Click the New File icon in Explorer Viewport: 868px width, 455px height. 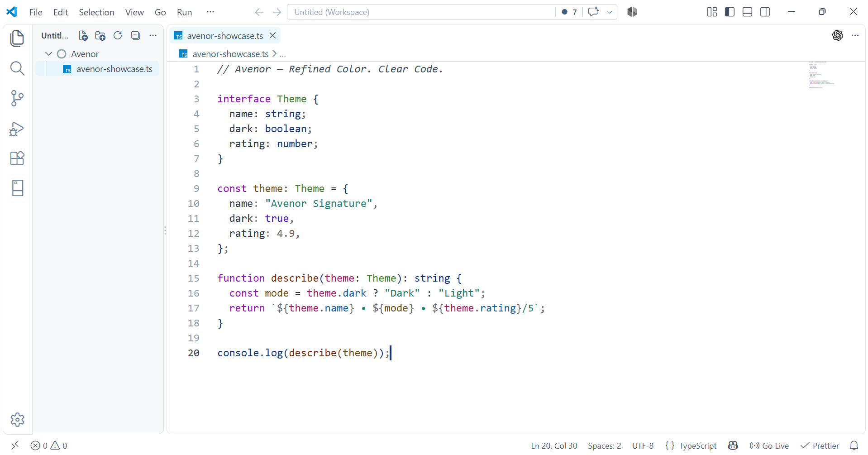[83, 36]
